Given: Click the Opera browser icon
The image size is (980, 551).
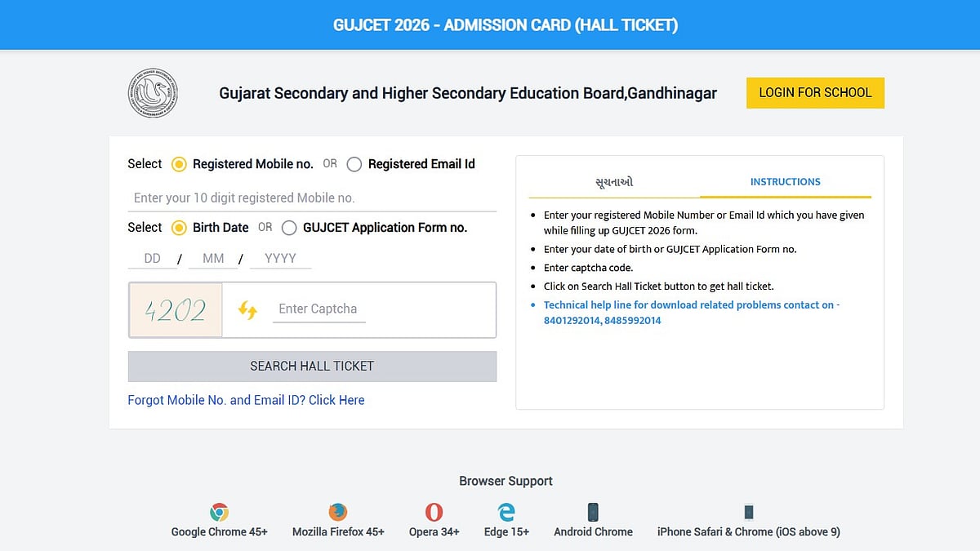Looking at the screenshot, I should (x=434, y=513).
